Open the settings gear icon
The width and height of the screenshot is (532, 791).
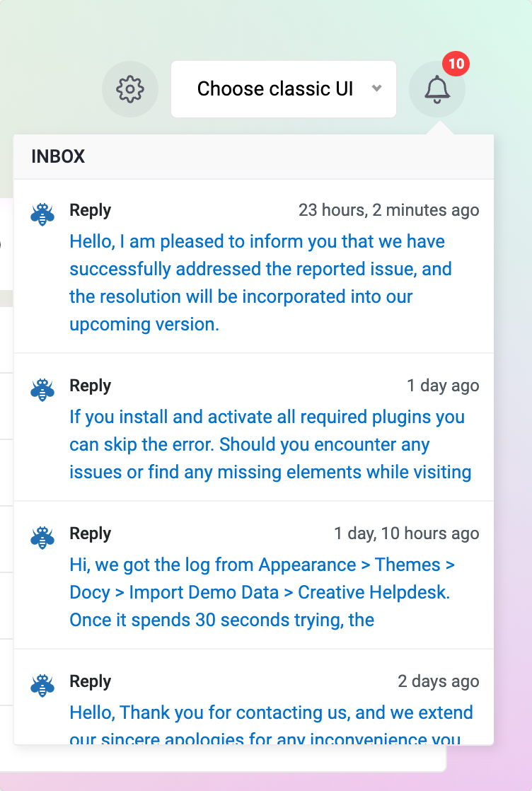click(130, 89)
